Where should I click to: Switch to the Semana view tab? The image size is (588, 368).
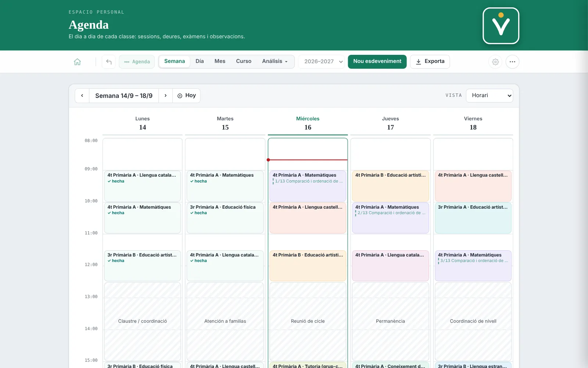point(175,61)
